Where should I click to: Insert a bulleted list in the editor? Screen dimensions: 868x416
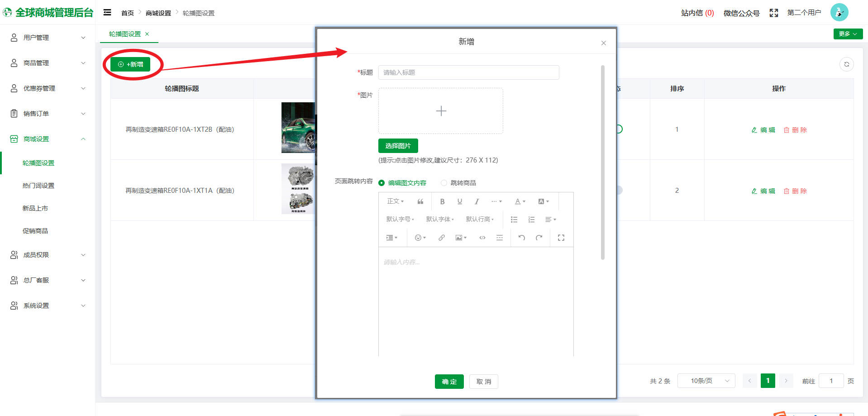[514, 220]
